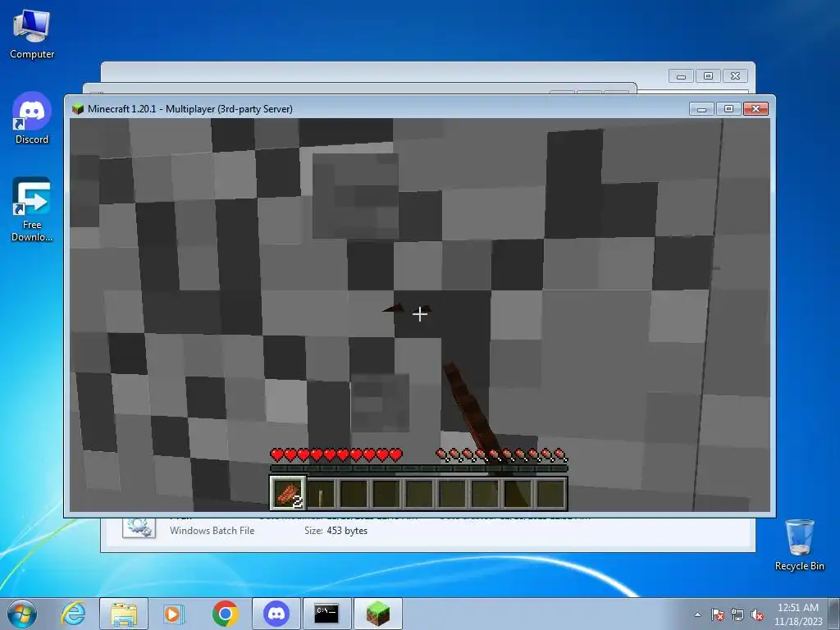The height and width of the screenshot is (630, 840).
Task: Maximize the Minecraft 1.20.1 window
Action: (728, 109)
